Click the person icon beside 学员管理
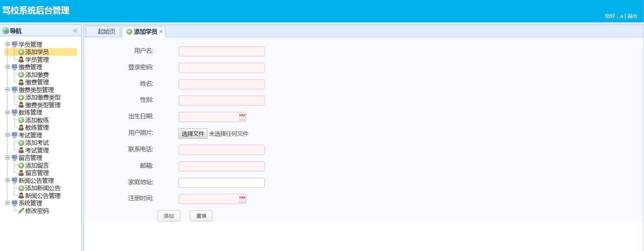The width and height of the screenshot is (644, 251). (21, 59)
